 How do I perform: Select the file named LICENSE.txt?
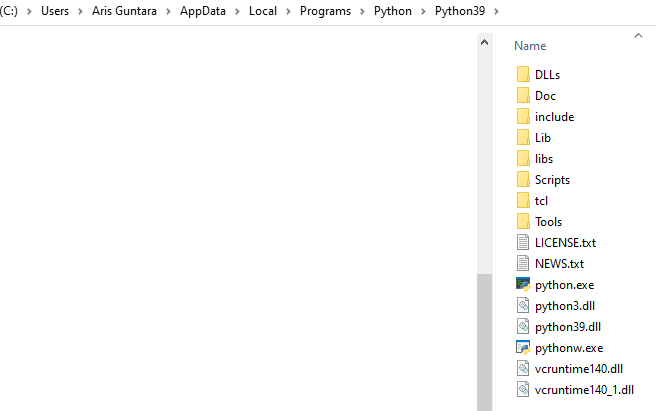click(x=565, y=243)
